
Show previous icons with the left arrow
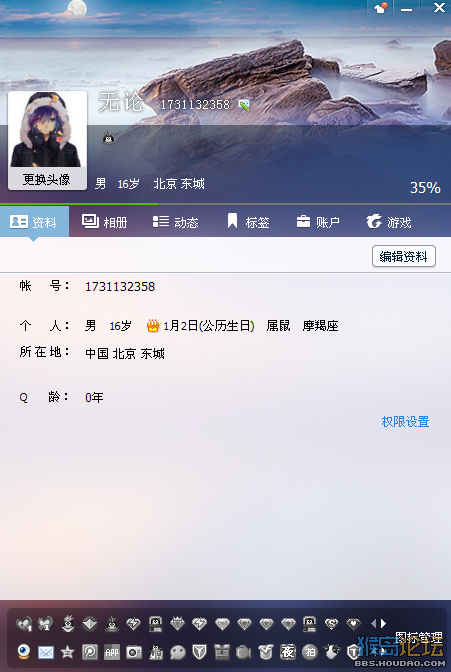coord(373,623)
